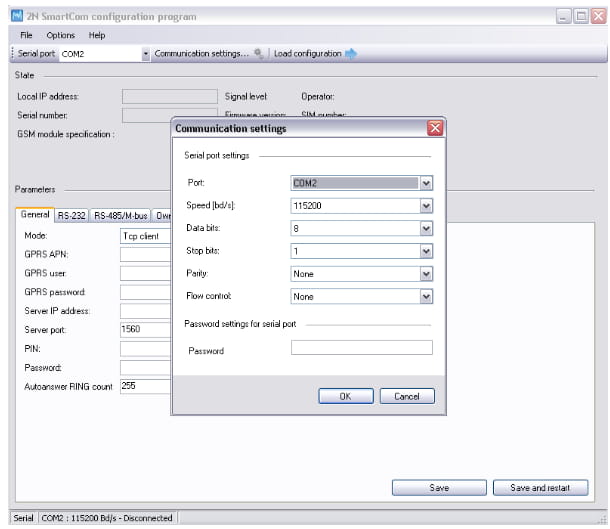Viewport: 610px width, 529px height.
Task: Switch to the General tab
Action: pyautogui.click(x=35, y=214)
